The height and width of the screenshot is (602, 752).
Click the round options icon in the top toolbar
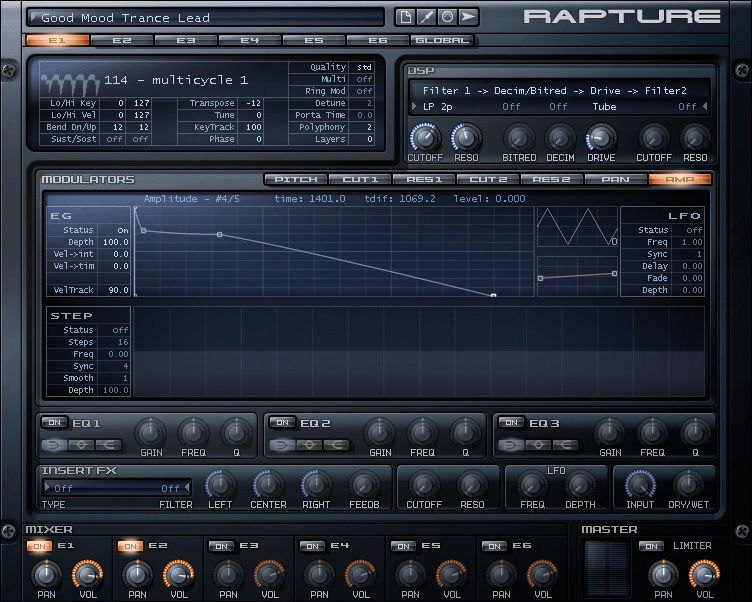click(447, 17)
